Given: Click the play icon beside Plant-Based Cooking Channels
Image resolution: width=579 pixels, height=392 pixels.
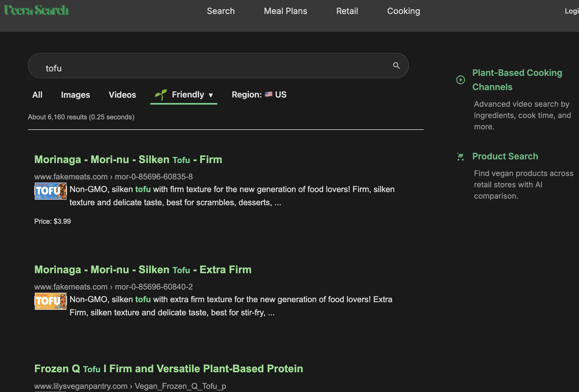Looking at the screenshot, I should pyautogui.click(x=460, y=80).
